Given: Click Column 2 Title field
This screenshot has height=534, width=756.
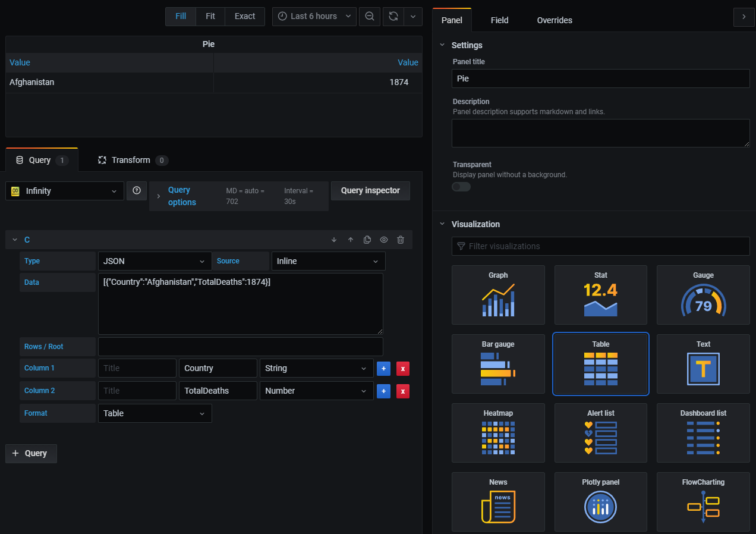Looking at the screenshot, I should 137,391.
